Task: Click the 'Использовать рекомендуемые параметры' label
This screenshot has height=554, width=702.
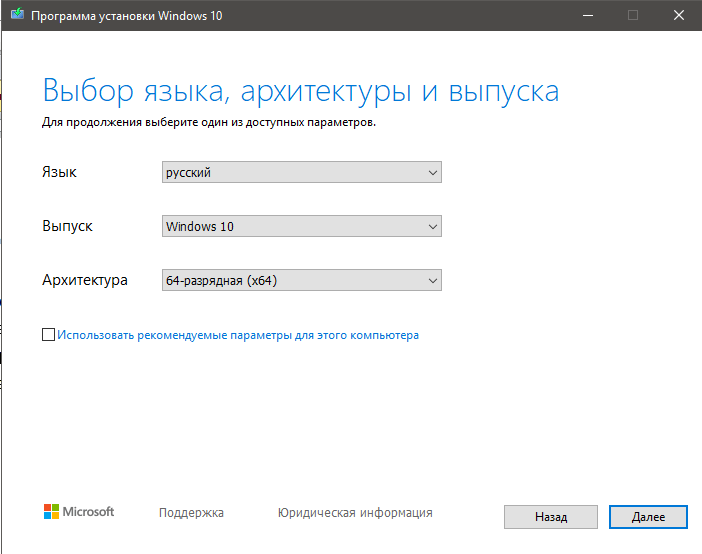Action: [238, 335]
